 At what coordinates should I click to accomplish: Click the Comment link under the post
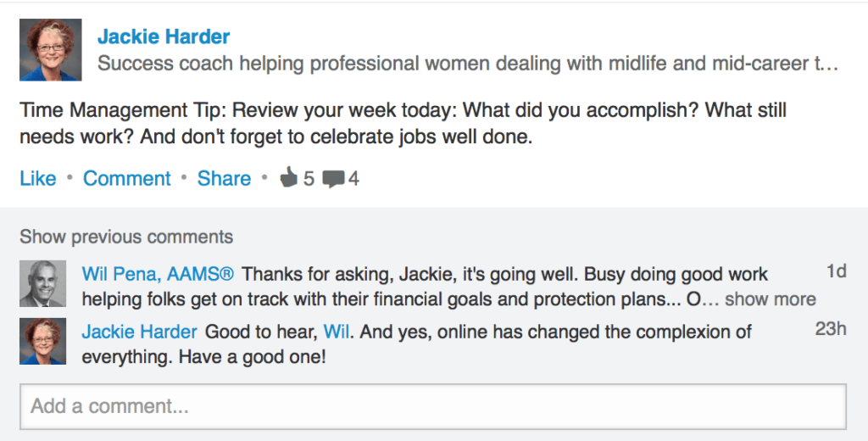[x=127, y=179]
